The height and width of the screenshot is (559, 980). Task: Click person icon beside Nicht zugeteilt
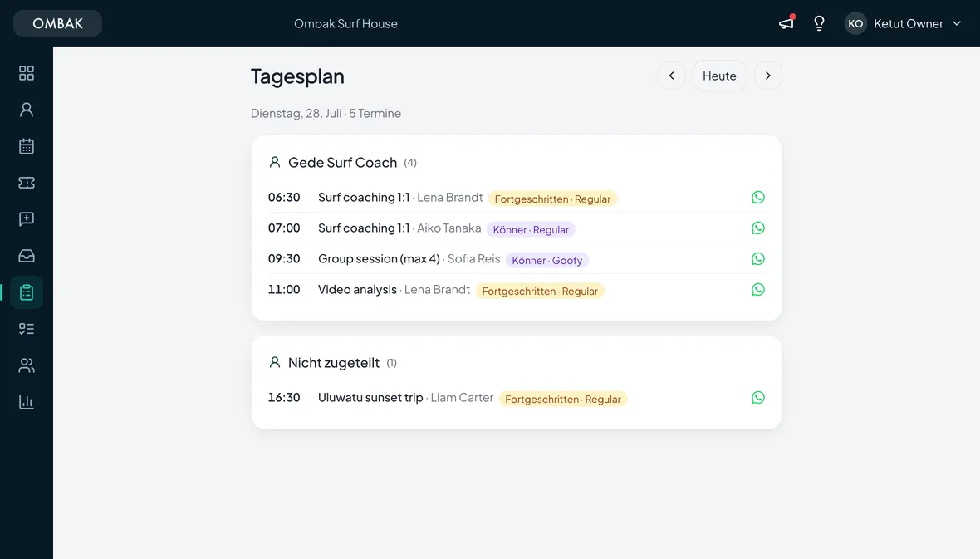(274, 362)
